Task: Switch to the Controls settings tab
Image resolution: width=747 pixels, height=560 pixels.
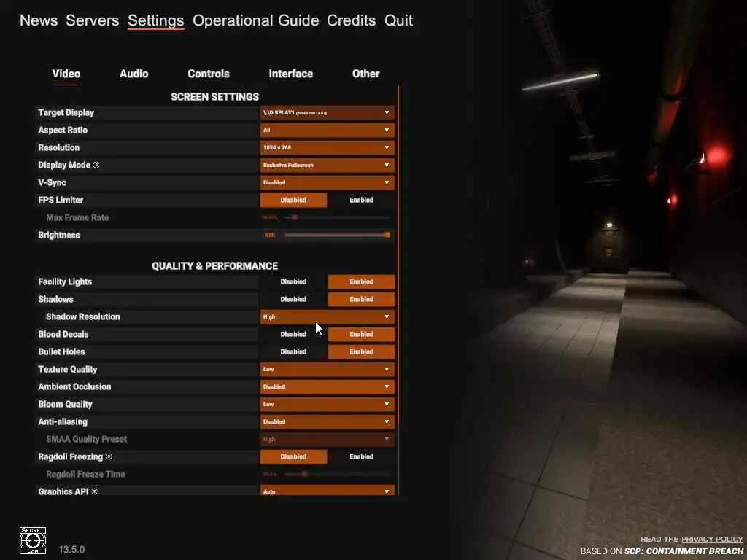Action: click(x=209, y=74)
